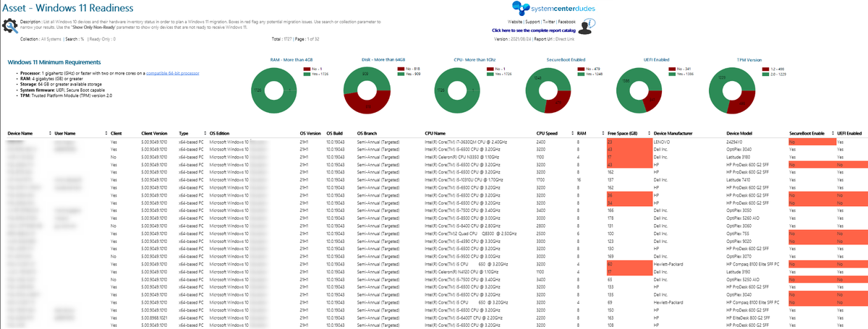Click here to see the complete report catalog
Viewport: 868px width, 329px height.
click(534, 31)
